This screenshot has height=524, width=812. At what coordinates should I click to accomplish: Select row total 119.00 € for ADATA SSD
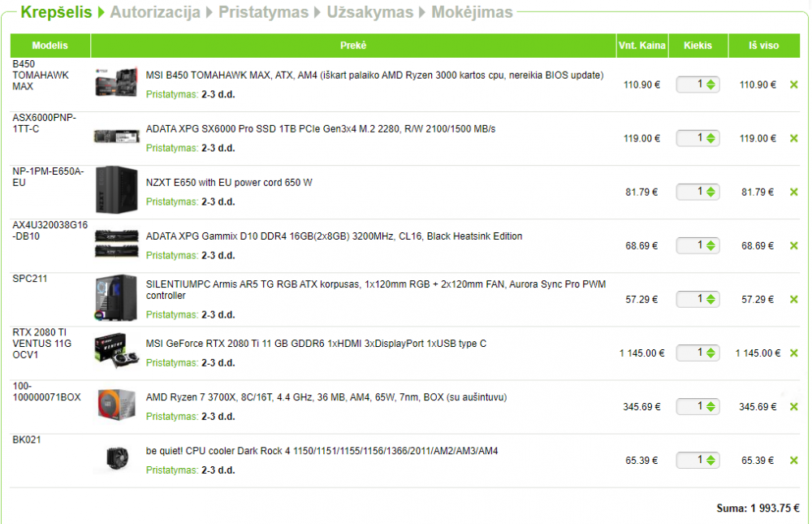pyautogui.click(x=758, y=138)
